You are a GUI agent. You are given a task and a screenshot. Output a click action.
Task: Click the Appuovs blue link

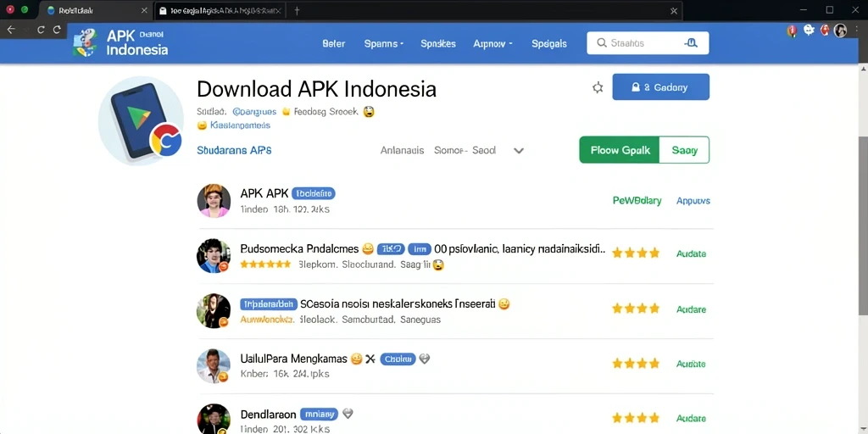click(693, 201)
